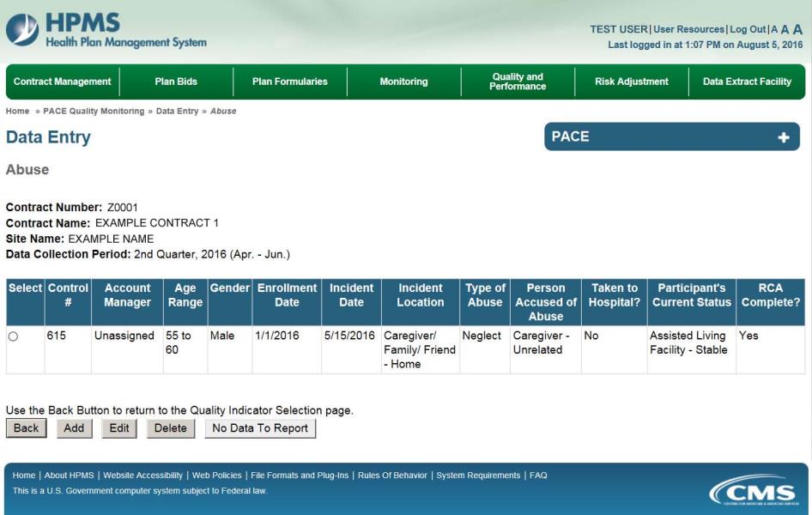The image size is (812, 515).
Task: Click Gender column header
Action: (x=230, y=302)
